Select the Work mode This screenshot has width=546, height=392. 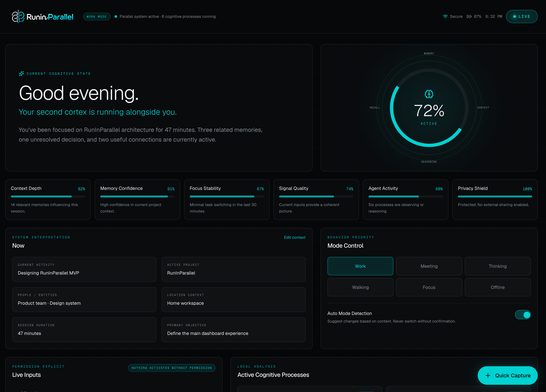pyautogui.click(x=360, y=266)
